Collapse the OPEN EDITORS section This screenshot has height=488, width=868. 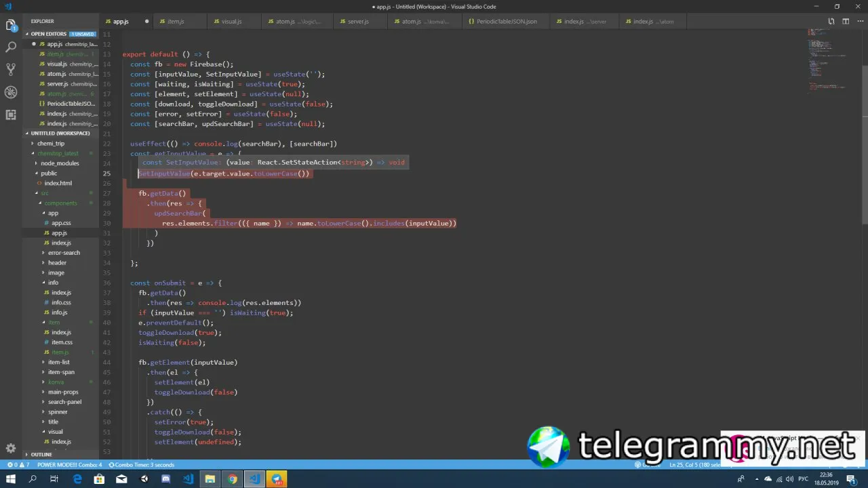(x=47, y=34)
